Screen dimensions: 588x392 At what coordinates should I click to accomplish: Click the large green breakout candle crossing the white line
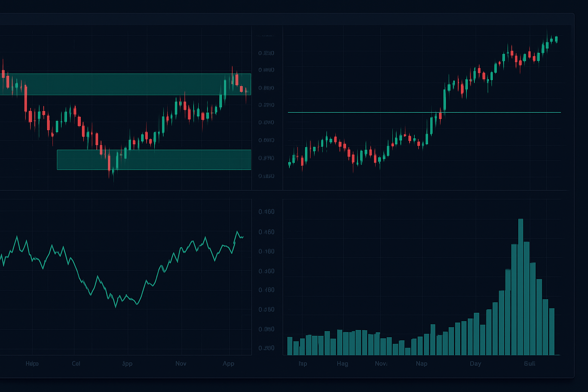(x=444, y=100)
